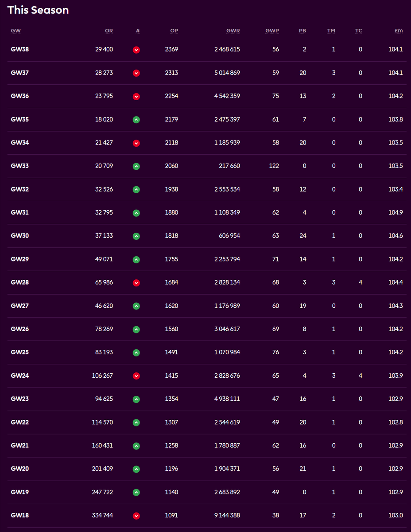Viewport: 411px width, 532px height.
Task: Click the red down arrow in GW38 row
Action: (136, 50)
